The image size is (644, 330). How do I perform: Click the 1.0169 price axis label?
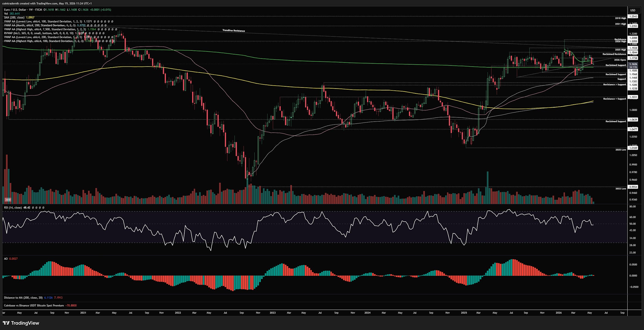(x=633, y=148)
